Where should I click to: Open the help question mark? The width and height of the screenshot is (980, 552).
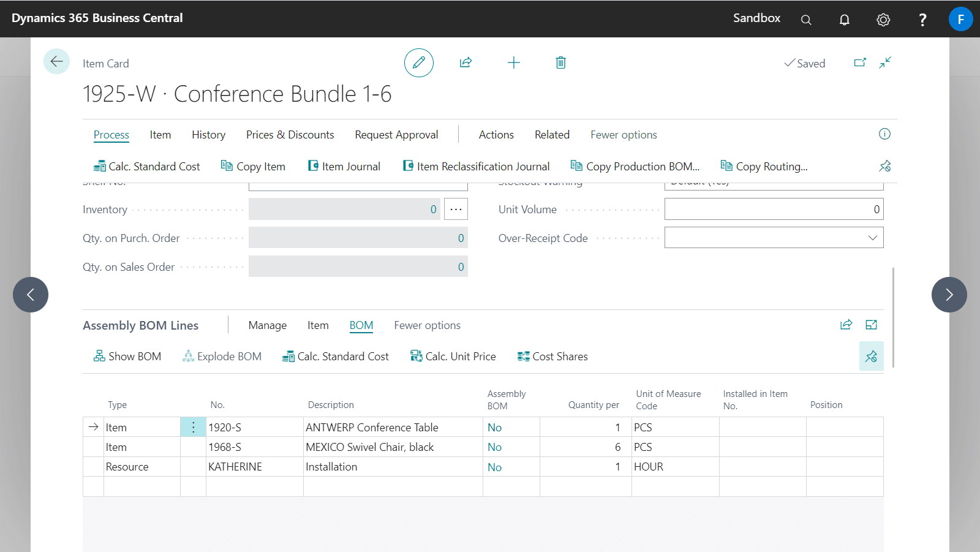(x=922, y=20)
